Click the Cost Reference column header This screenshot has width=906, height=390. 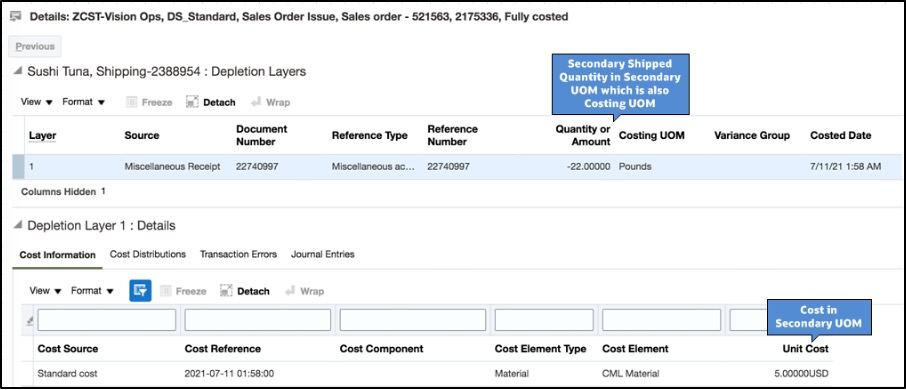[x=222, y=349]
